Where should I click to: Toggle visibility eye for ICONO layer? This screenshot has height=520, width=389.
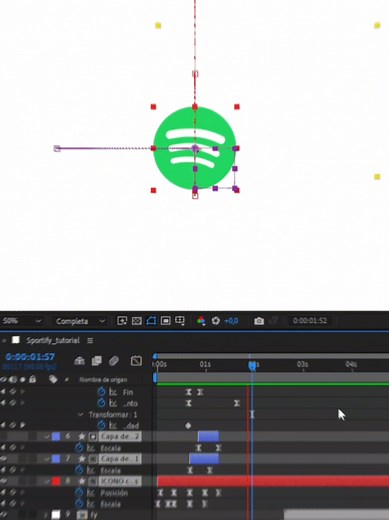point(4,481)
